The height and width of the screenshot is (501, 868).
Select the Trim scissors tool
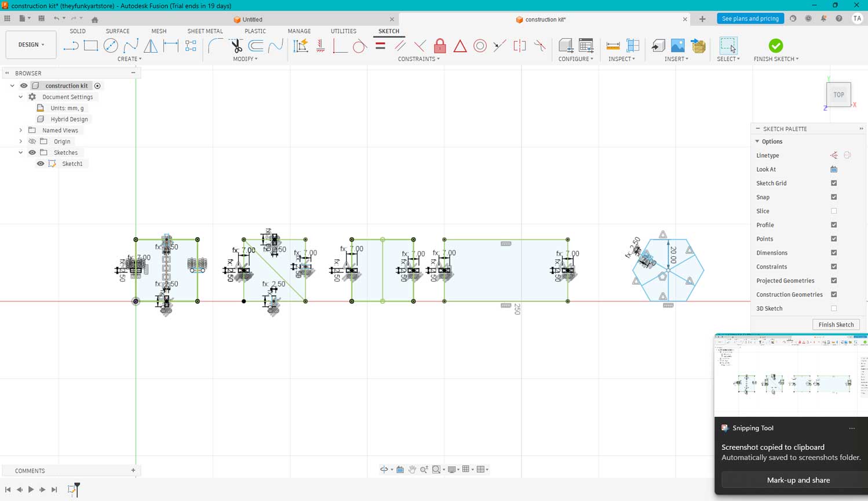236,46
